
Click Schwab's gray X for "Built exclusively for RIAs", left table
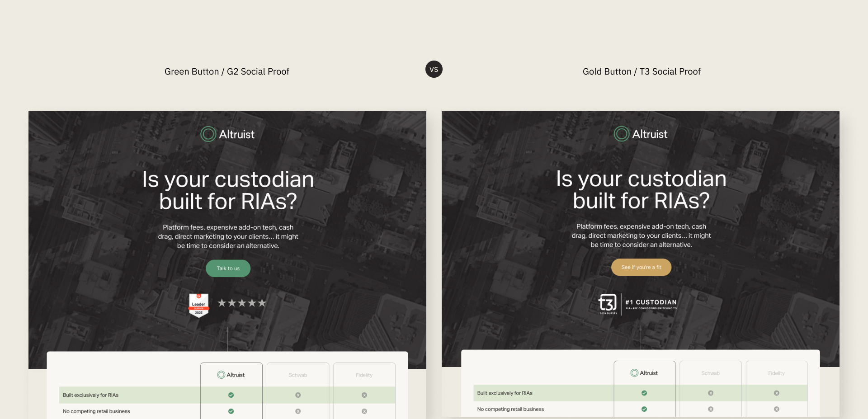(298, 395)
